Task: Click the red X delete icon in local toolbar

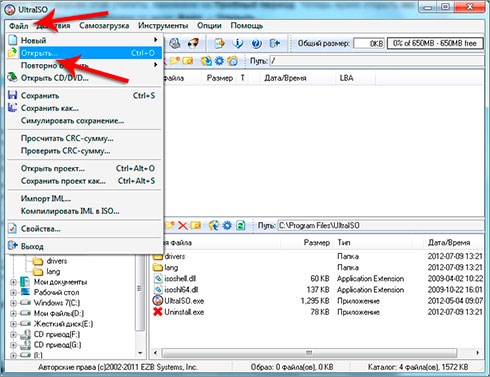Action: tap(182, 226)
